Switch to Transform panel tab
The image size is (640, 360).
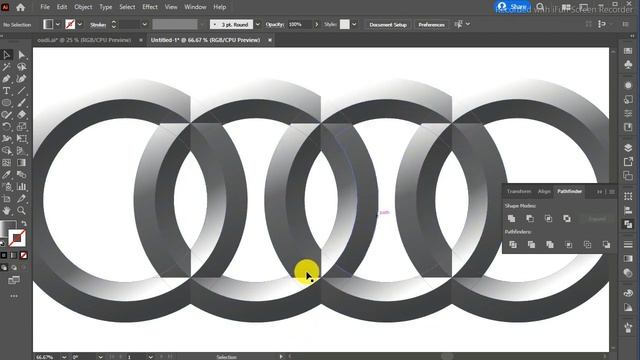tap(519, 191)
